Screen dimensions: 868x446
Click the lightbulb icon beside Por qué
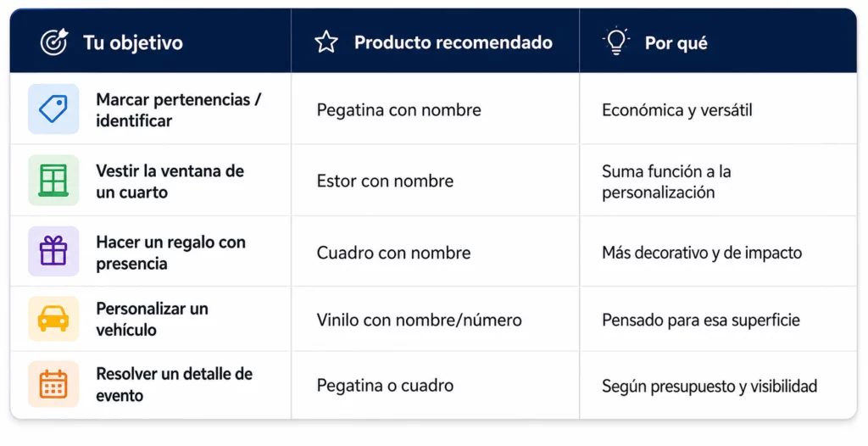coord(616,42)
